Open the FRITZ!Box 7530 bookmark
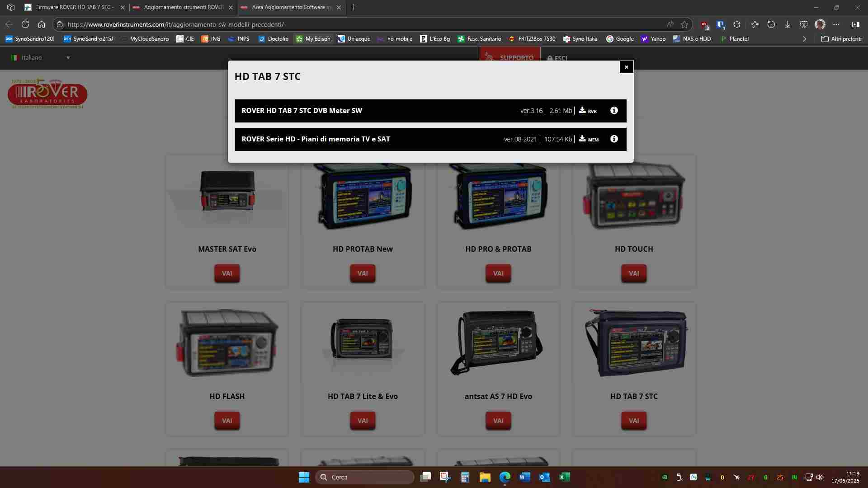Screen dimensions: 868x488 (x=532, y=39)
